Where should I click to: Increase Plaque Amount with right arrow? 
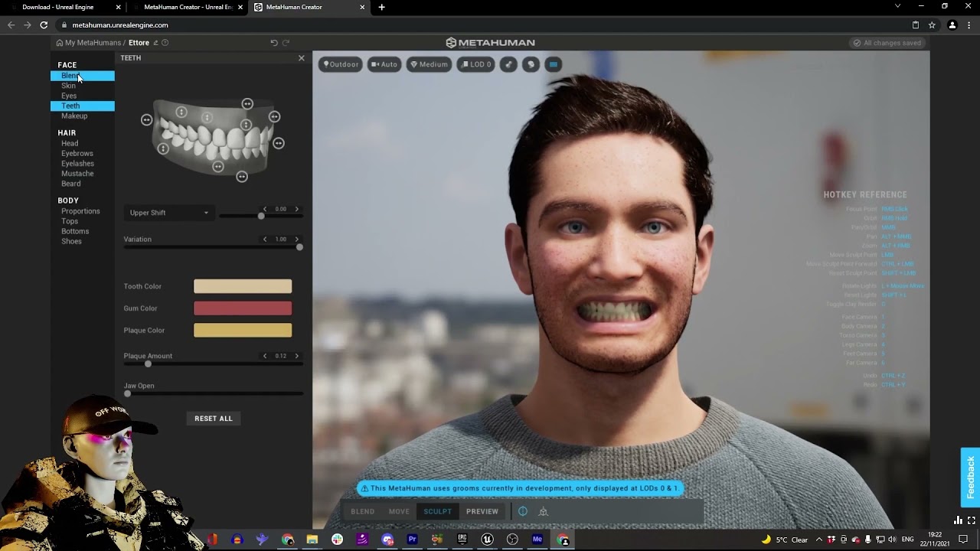(297, 356)
